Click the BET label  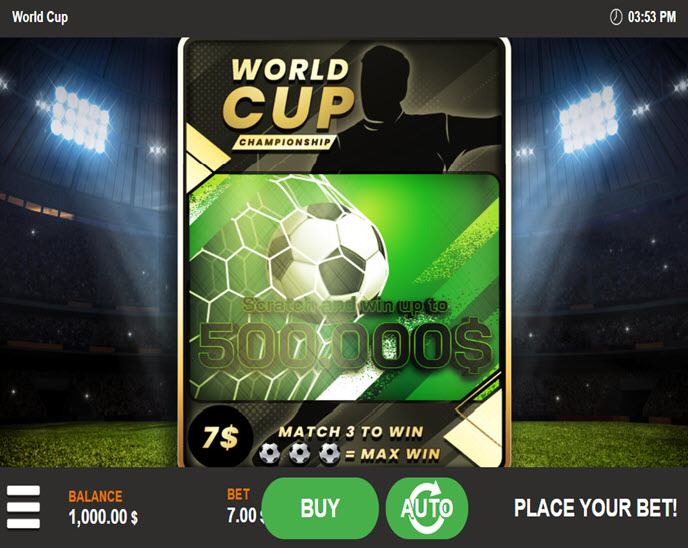[x=238, y=494]
